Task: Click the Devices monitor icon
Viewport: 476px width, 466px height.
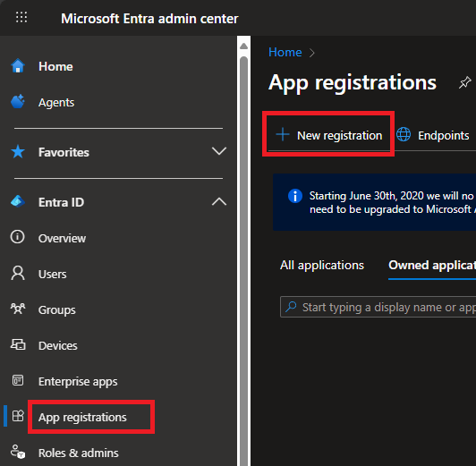Action: pos(18,344)
